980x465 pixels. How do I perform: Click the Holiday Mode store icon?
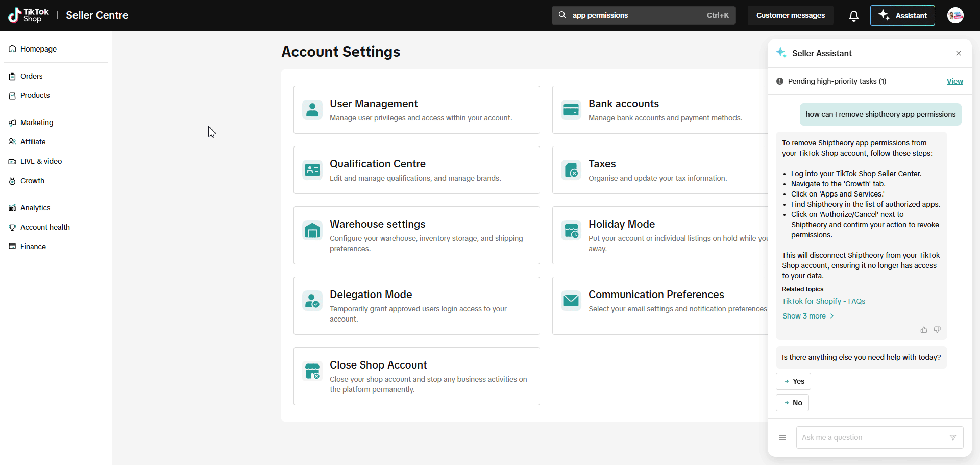571,230
